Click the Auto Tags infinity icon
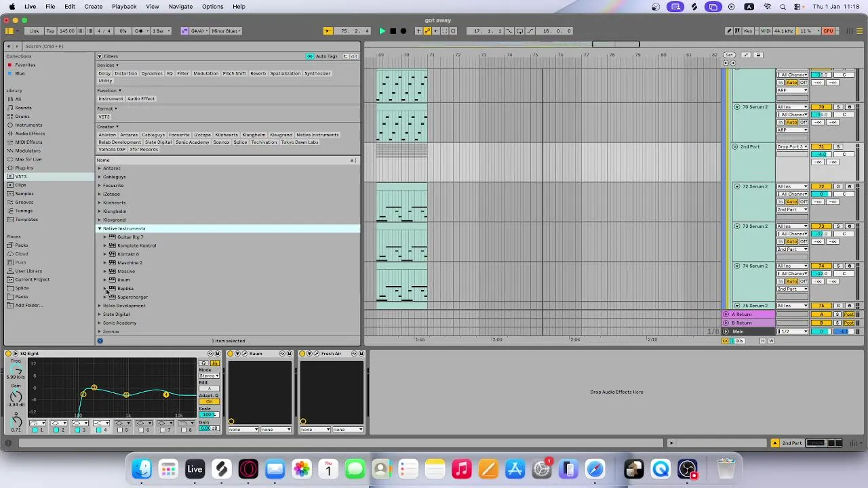This screenshot has height=488, width=868. click(310, 56)
